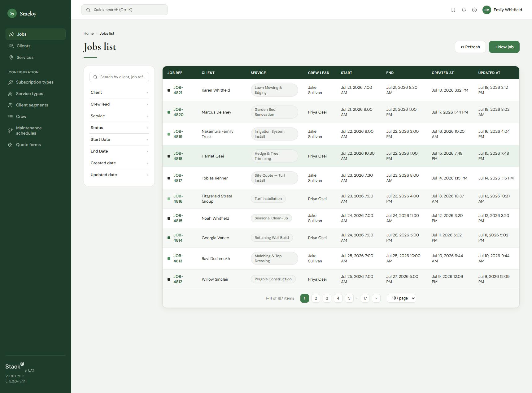Click the Retaining Wall Build service tag
Image resolution: width=532 pixels, height=393 pixels.
(x=272, y=238)
